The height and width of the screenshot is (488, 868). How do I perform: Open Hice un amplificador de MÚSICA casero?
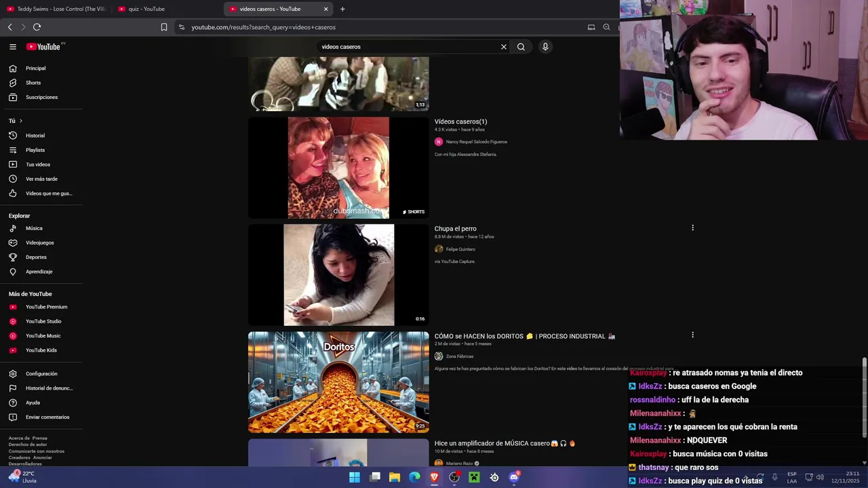pyautogui.click(x=505, y=443)
